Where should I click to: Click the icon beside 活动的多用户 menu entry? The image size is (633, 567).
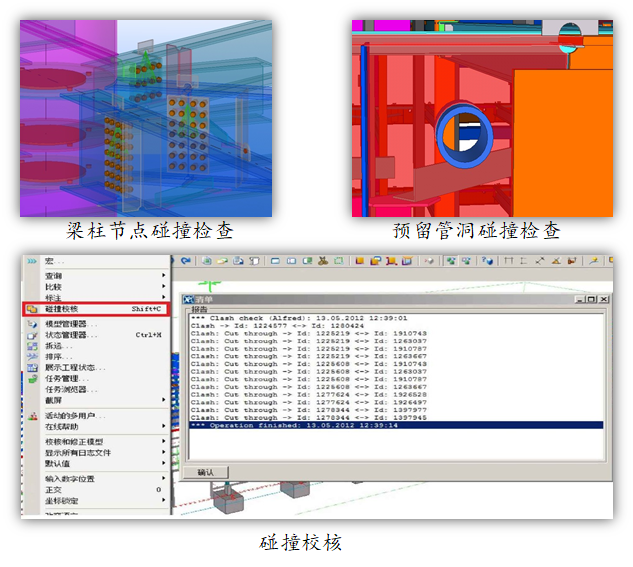33,416
